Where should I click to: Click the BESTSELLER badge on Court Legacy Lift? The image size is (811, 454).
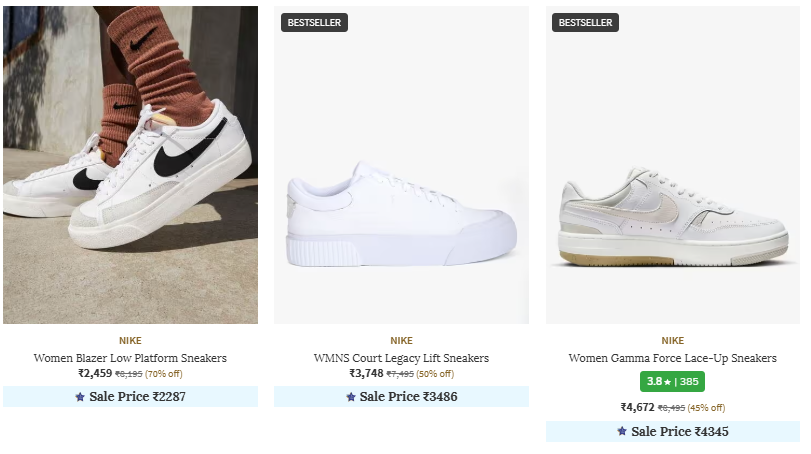click(x=315, y=22)
